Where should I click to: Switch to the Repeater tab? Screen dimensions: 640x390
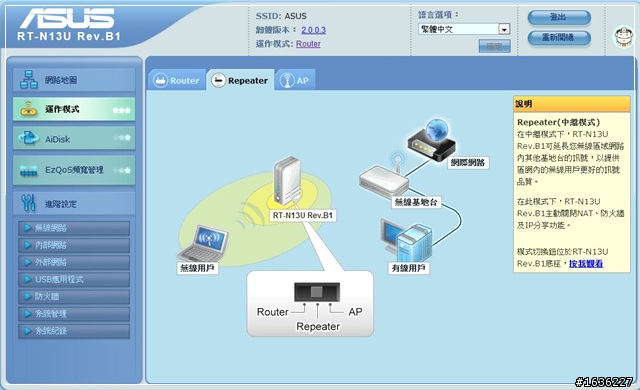240,80
